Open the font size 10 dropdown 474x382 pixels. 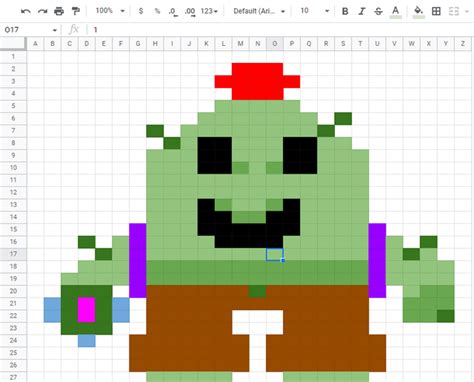314,11
